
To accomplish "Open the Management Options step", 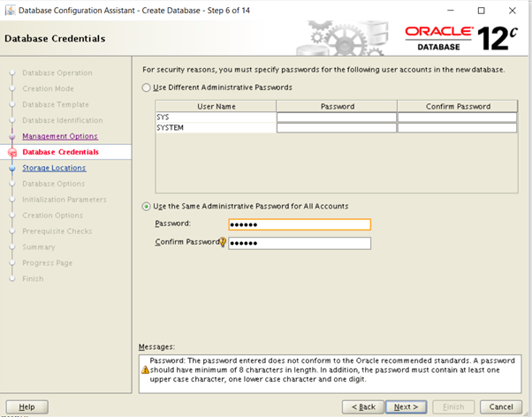I will pos(59,136).
